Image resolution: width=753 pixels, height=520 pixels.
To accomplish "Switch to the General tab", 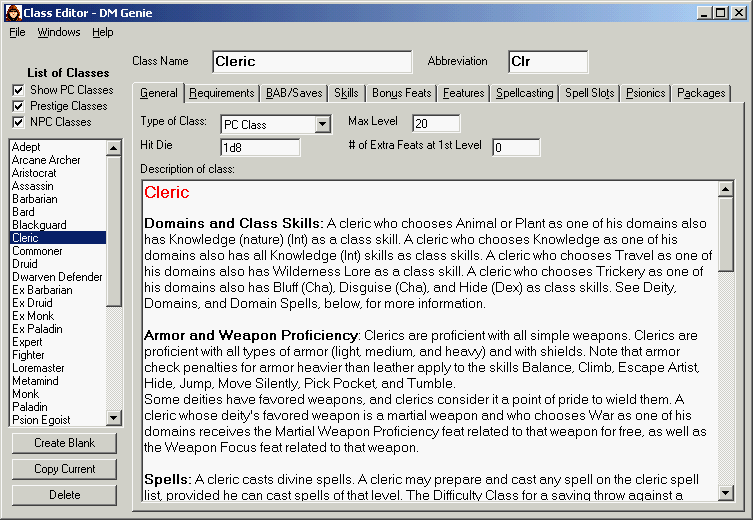I will click(158, 93).
